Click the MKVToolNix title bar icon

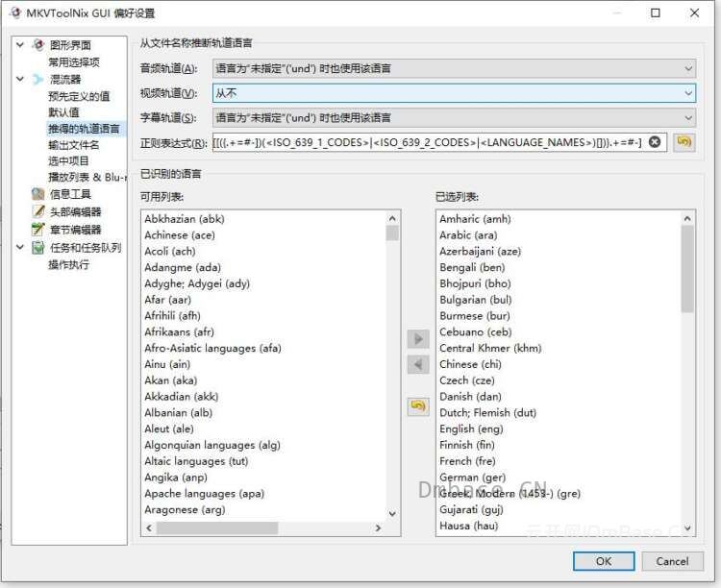(x=15, y=12)
